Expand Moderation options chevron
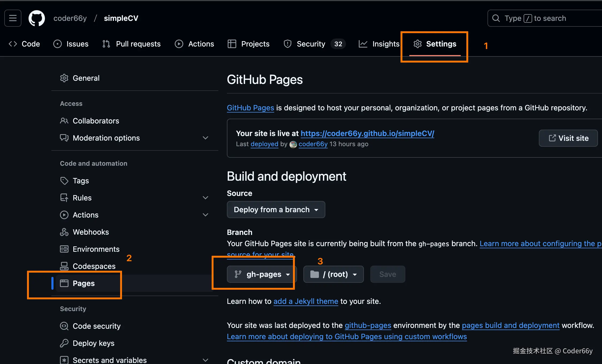This screenshot has height=364, width=602. pyautogui.click(x=205, y=138)
